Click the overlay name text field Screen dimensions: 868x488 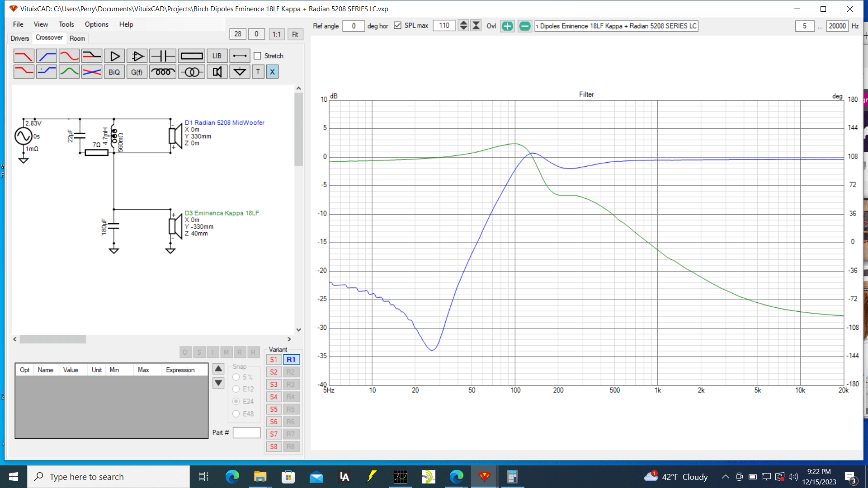click(616, 26)
